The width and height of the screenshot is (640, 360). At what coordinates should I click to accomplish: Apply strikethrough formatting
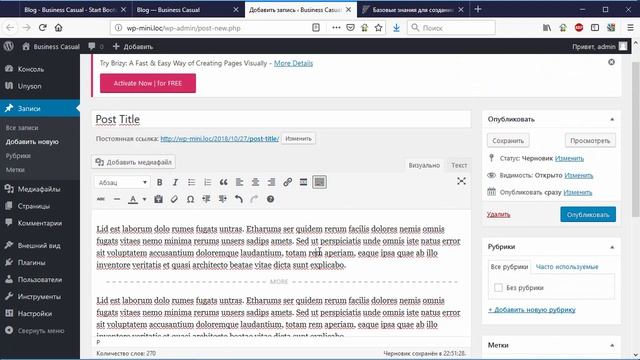pyautogui.click(x=101, y=199)
